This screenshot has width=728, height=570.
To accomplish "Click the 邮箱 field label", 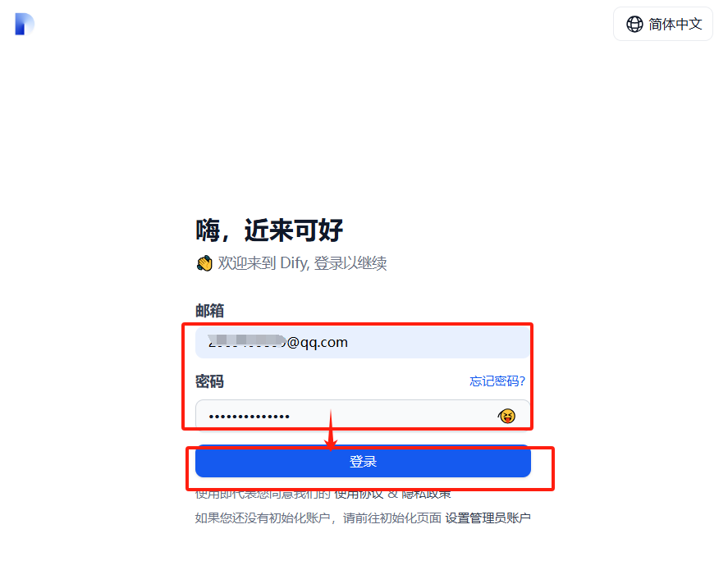I will tap(209, 310).
